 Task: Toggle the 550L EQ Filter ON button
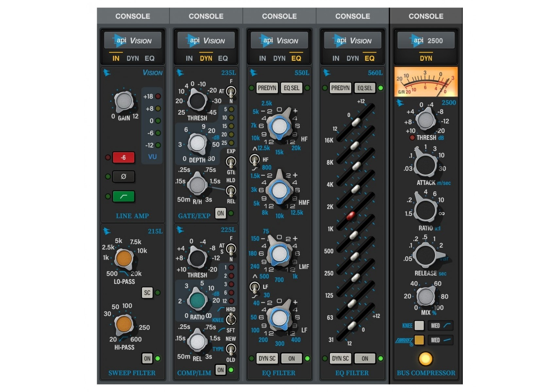point(291,358)
